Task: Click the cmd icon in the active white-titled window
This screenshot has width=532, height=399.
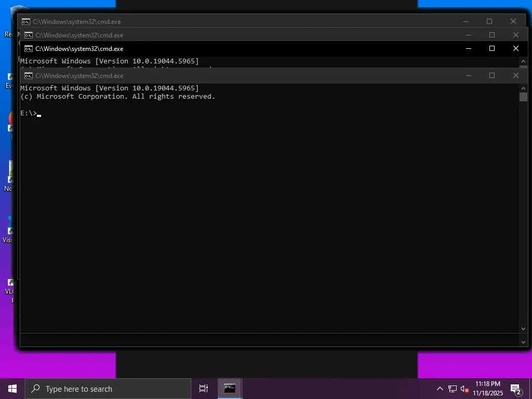Action: click(x=29, y=48)
